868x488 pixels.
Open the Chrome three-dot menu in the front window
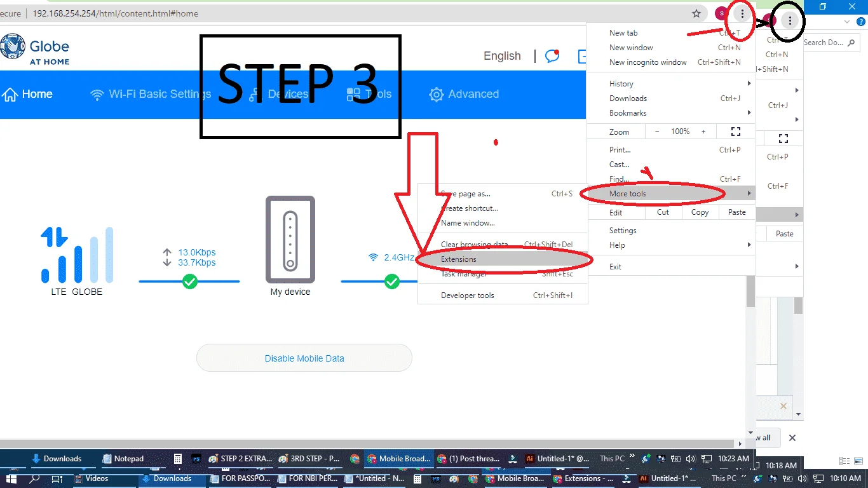point(742,13)
